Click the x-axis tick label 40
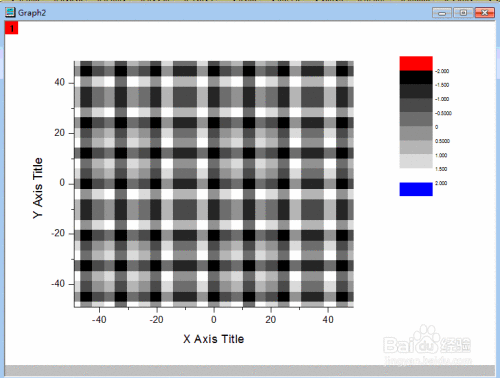This screenshot has width=500, height=378. pyautogui.click(x=328, y=320)
